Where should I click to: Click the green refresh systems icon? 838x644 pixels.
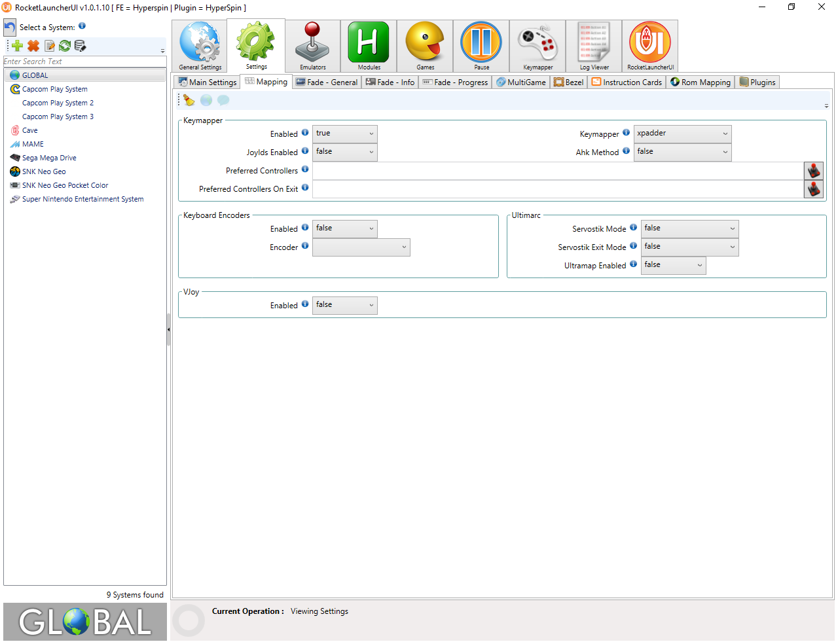[65, 46]
